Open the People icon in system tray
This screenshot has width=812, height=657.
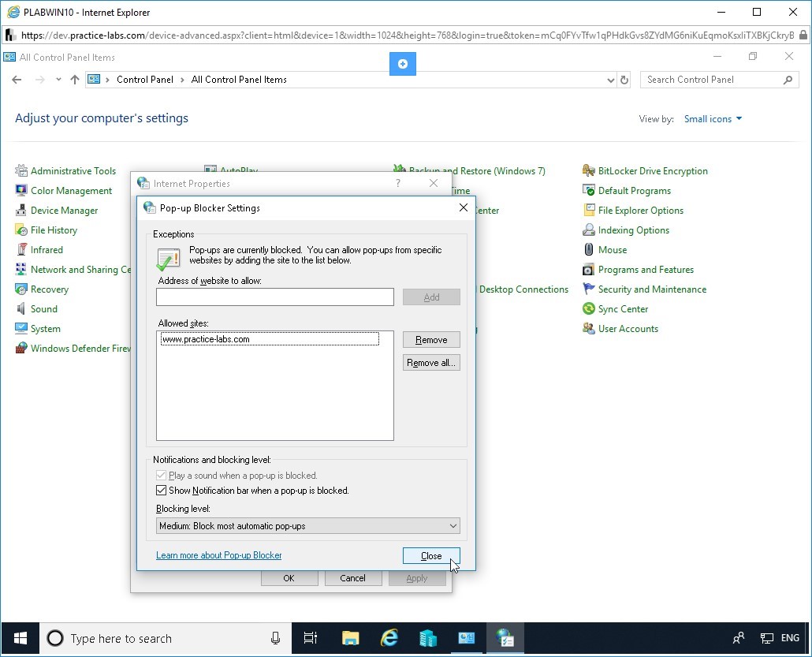(739, 638)
